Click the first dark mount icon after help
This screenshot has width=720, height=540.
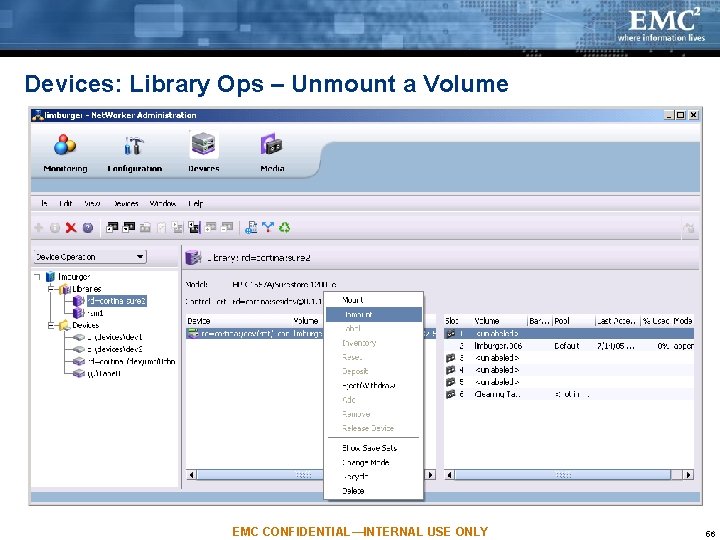coord(112,228)
